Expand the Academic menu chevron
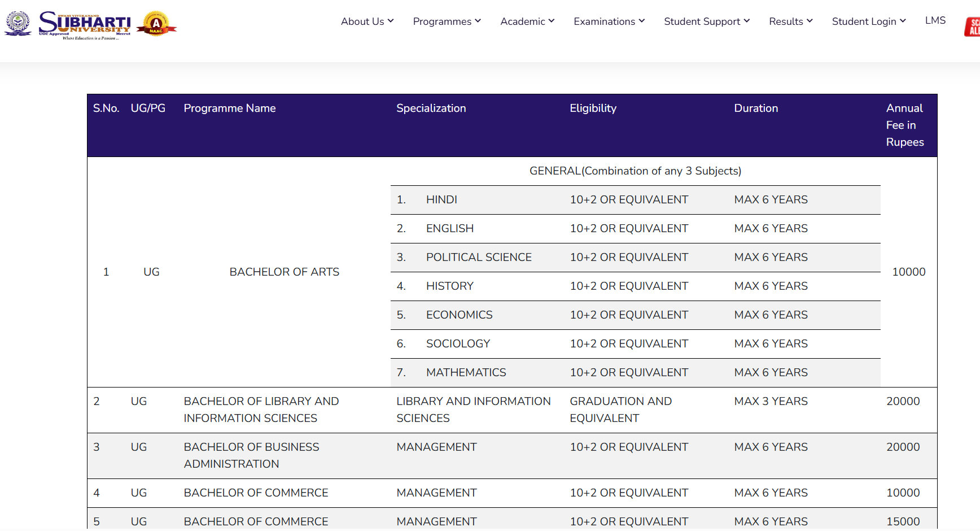Image resolution: width=980 pixels, height=531 pixels. click(552, 21)
